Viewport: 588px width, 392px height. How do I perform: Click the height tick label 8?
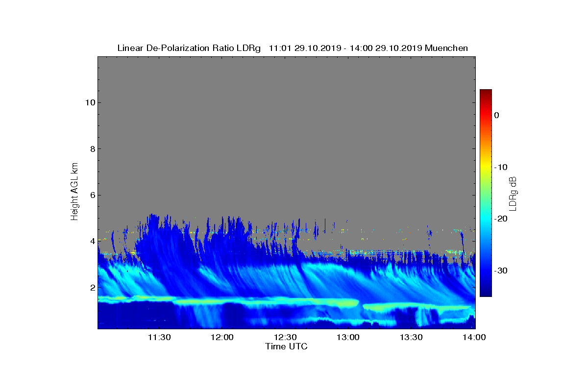point(92,149)
